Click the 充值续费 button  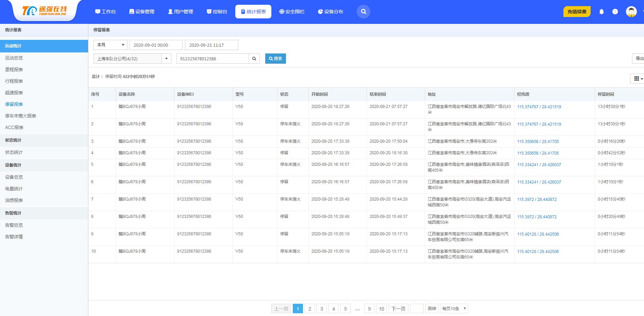pyautogui.click(x=577, y=12)
